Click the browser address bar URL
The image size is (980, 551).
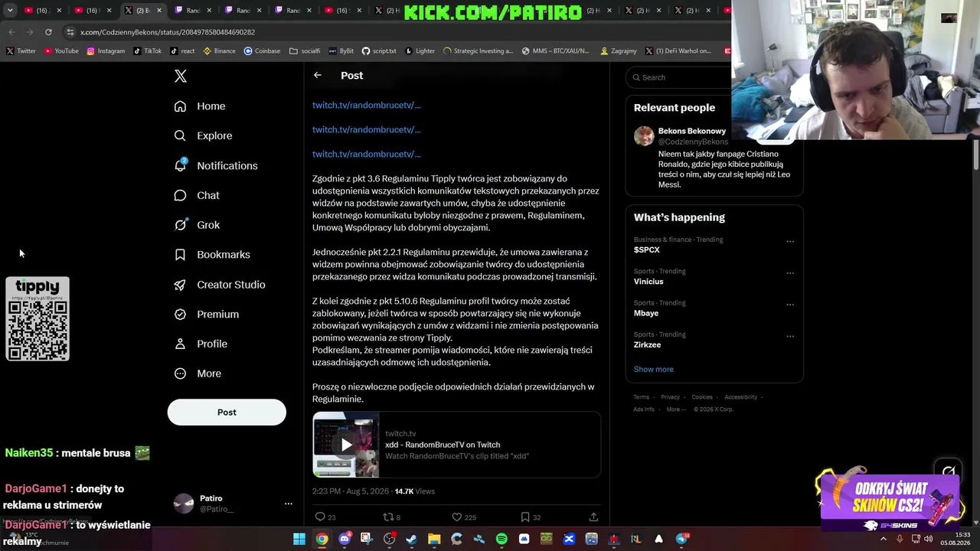tap(168, 32)
